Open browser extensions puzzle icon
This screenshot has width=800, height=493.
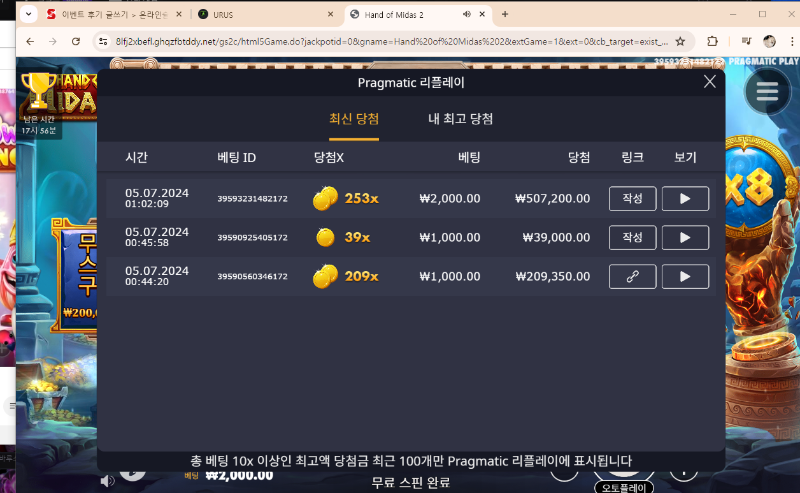(712, 41)
